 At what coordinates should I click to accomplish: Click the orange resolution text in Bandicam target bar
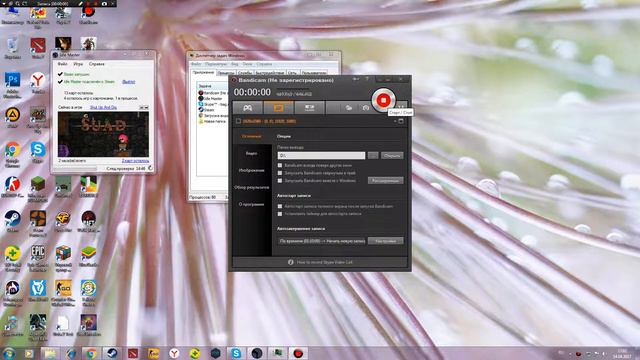point(269,121)
